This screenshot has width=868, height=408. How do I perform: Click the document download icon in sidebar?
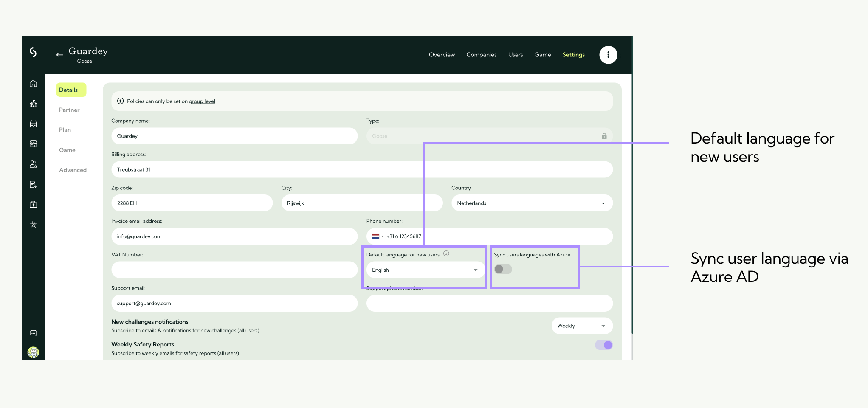[x=33, y=184]
